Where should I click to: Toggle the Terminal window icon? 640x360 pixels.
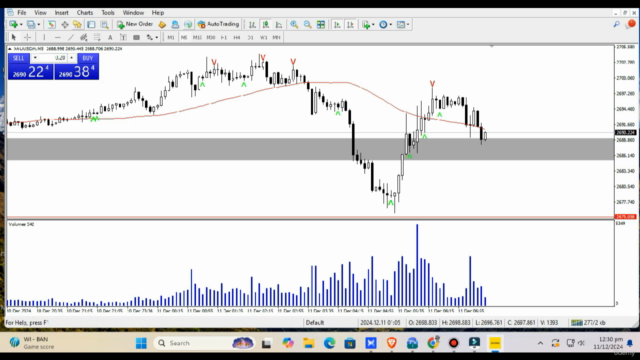coord(91,24)
